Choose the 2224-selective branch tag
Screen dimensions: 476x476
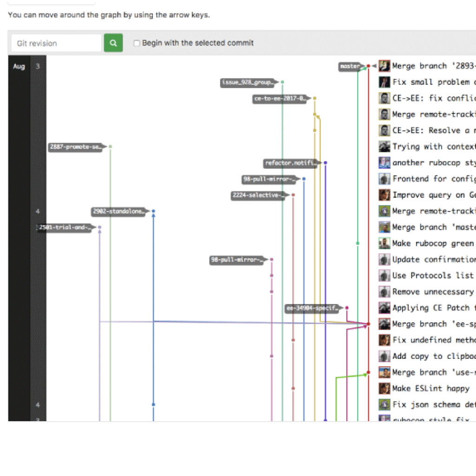point(258,196)
